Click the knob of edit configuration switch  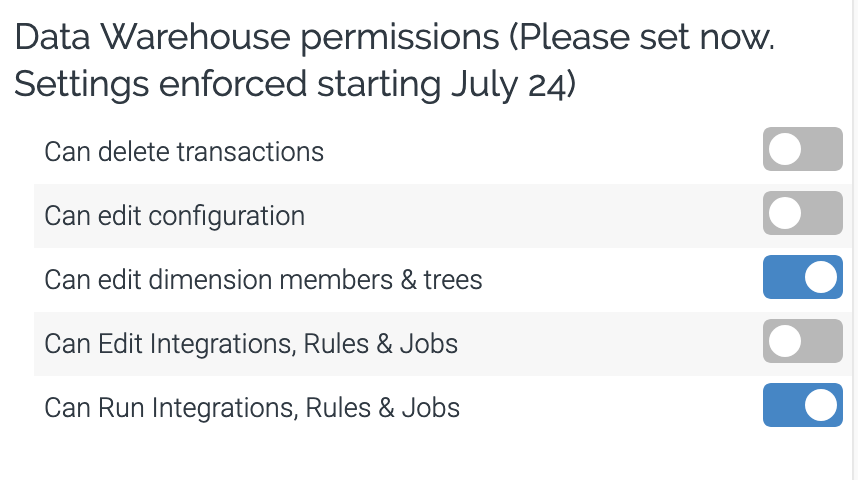(786, 214)
